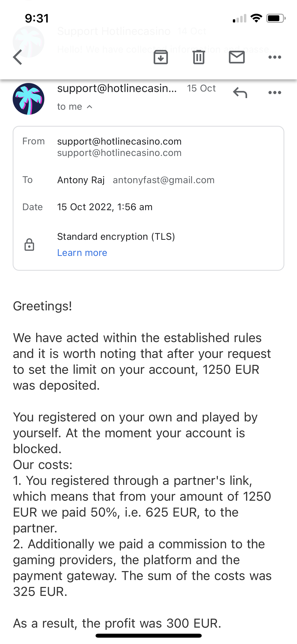Delete the email using the trash icon
Screen dimensions: 297x644
coord(199,57)
